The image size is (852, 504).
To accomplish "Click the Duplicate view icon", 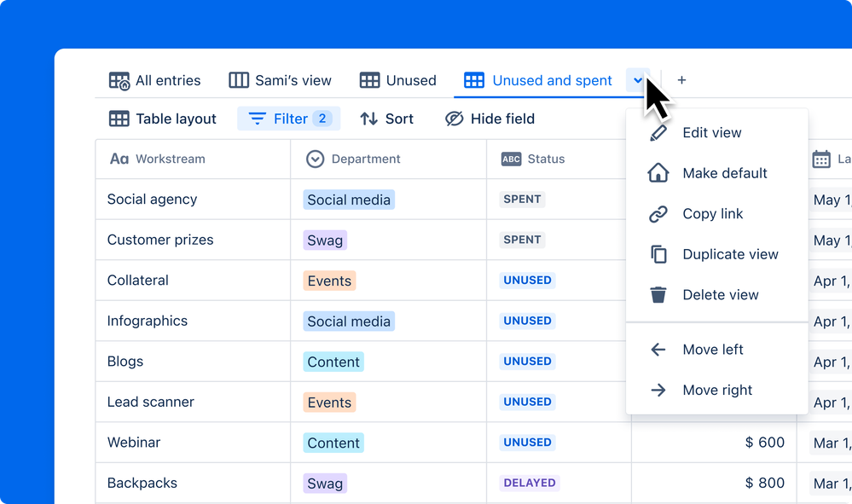I will (x=658, y=253).
